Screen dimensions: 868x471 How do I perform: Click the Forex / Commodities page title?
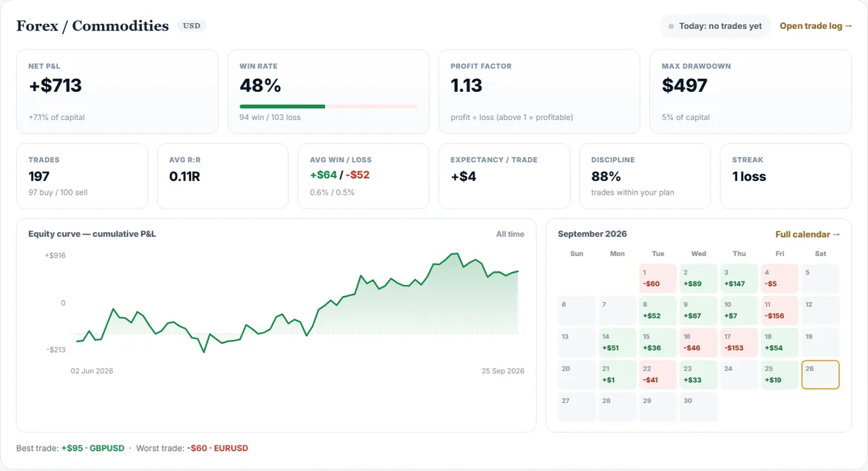point(93,26)
